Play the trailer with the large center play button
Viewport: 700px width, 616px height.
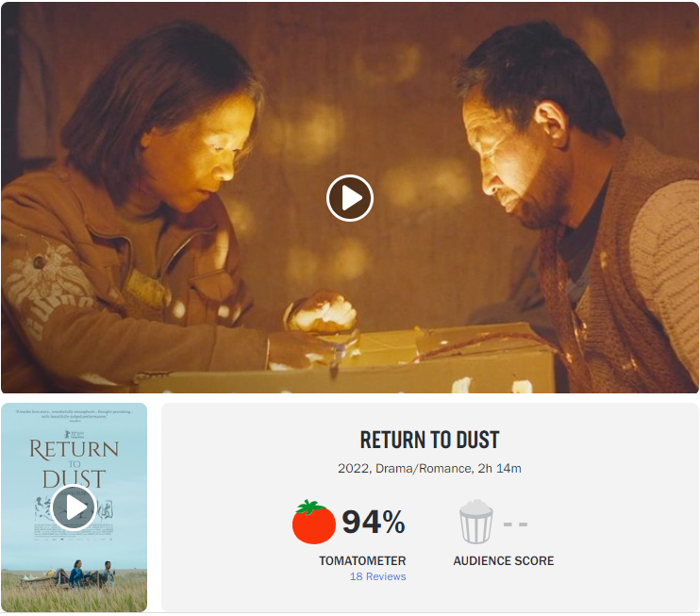pos(350,198)
